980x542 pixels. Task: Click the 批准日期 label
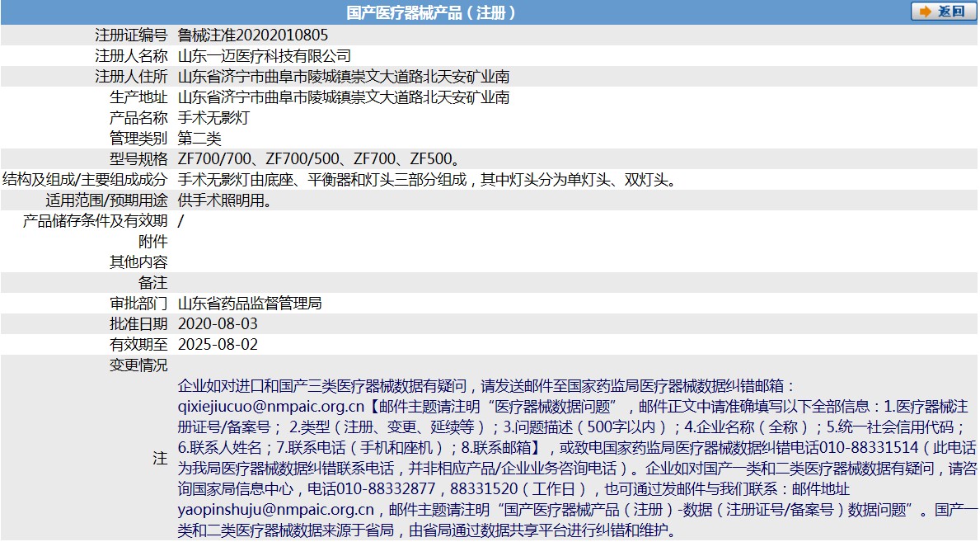click(x=138, y=324)
